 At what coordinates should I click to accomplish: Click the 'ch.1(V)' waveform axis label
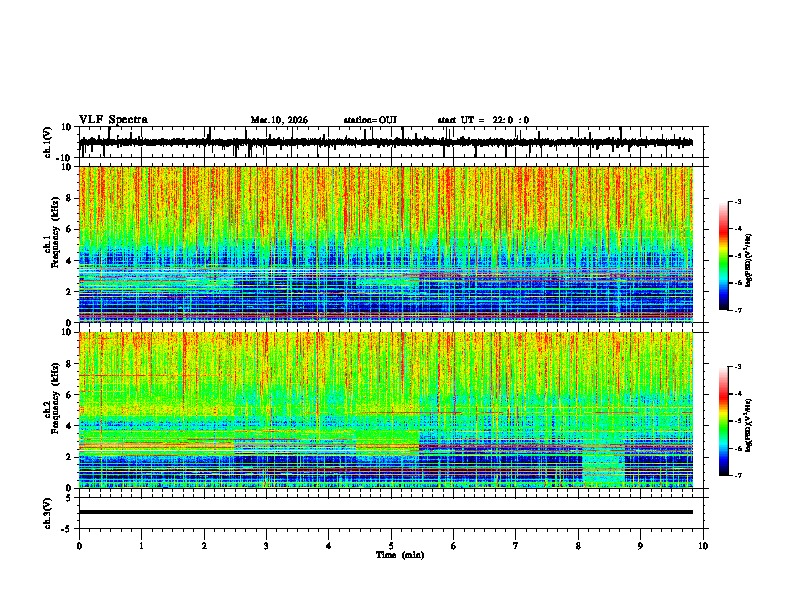48,142
